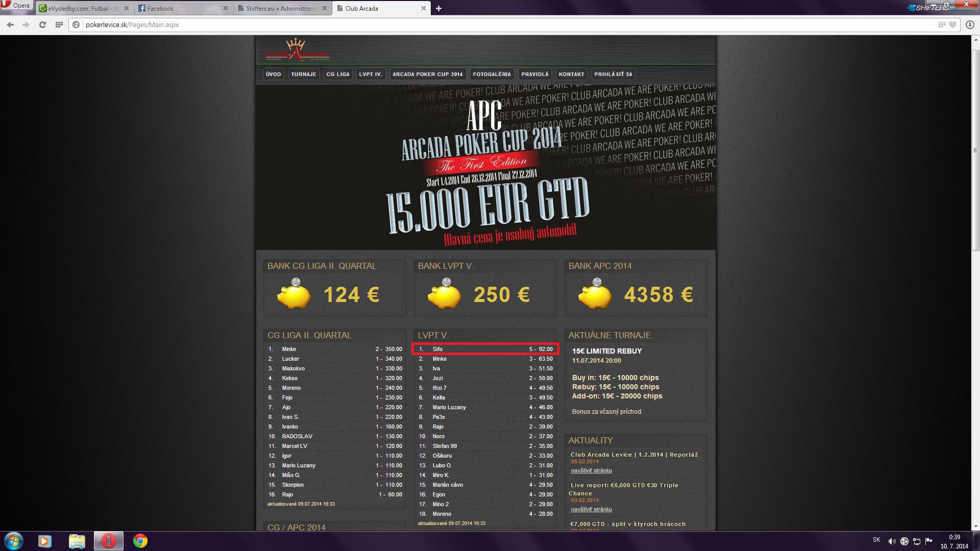Click the SK language indicator
980x551 pixels.
click(876, 540)
